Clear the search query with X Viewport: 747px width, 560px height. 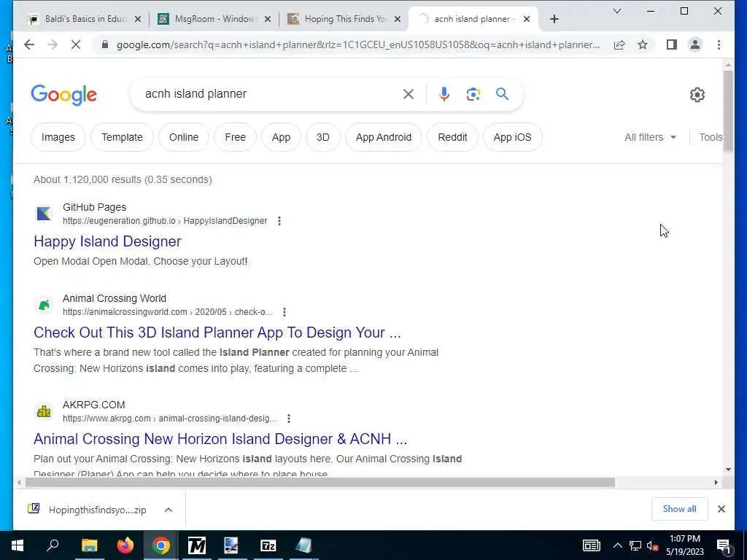click(409, 94)
